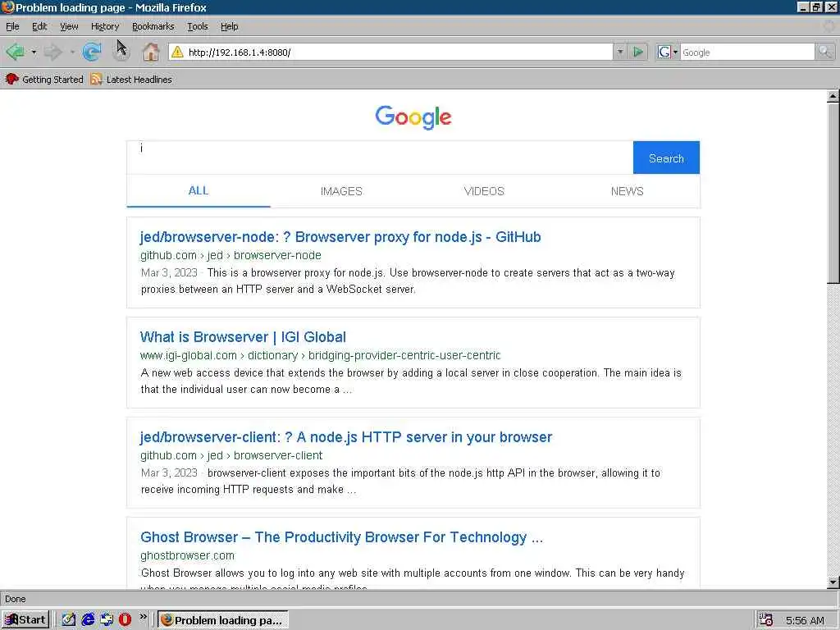Launch Opera from quick launch
840x630 pixels.
[125, 619]
